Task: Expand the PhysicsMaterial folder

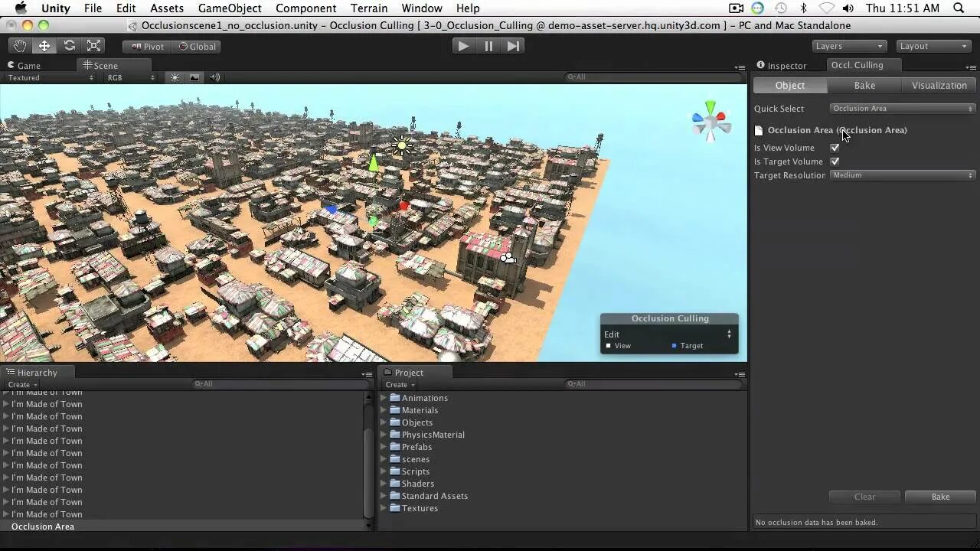Action: point(384,435)
